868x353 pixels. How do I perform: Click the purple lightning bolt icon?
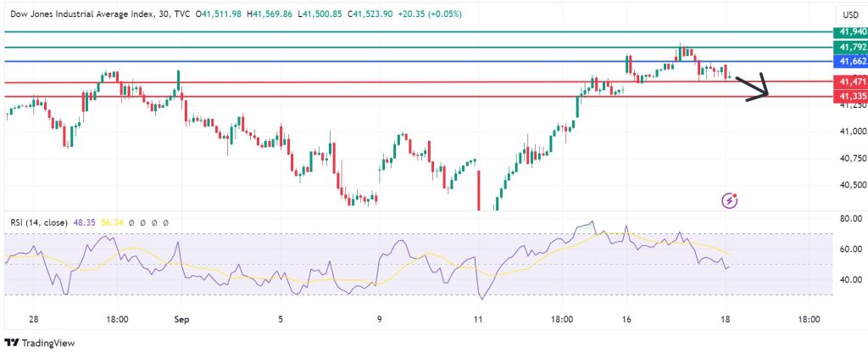tap(730, 200)
